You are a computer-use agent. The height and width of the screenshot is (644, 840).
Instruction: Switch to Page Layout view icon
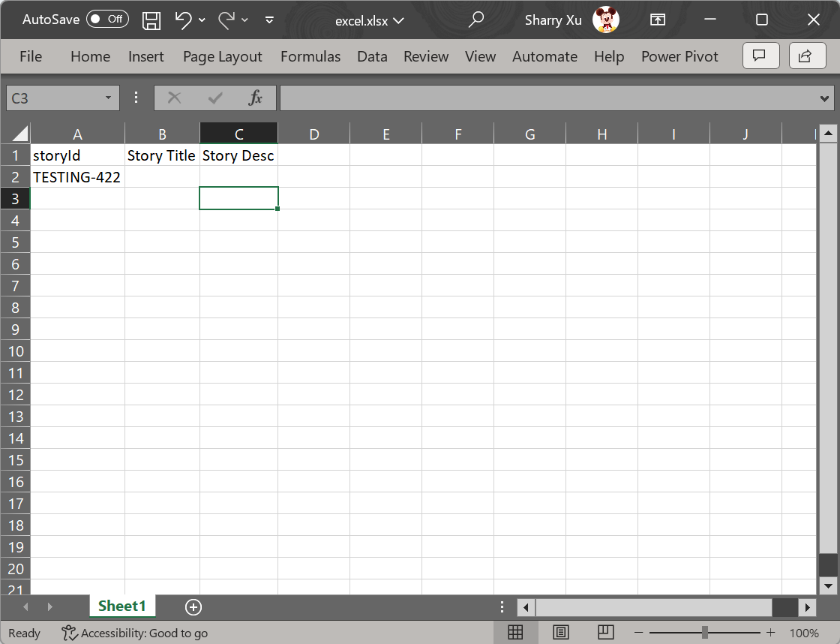[561, 633]
